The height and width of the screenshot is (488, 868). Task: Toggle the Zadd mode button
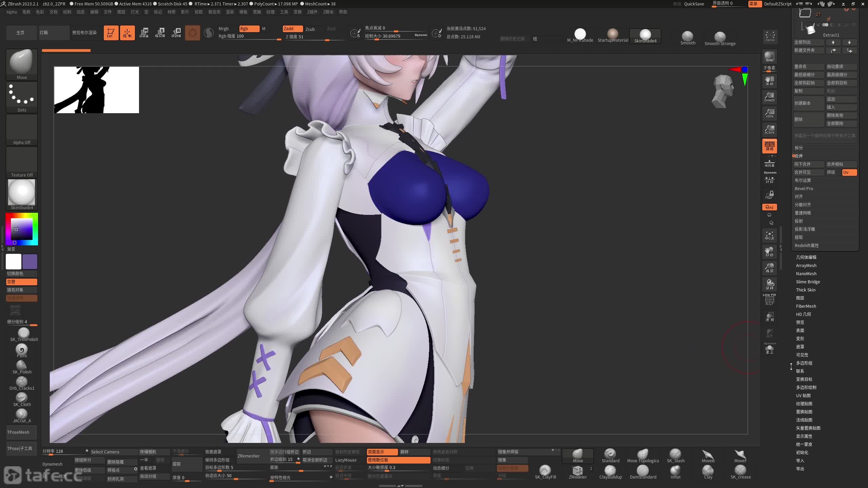[293, 29]
